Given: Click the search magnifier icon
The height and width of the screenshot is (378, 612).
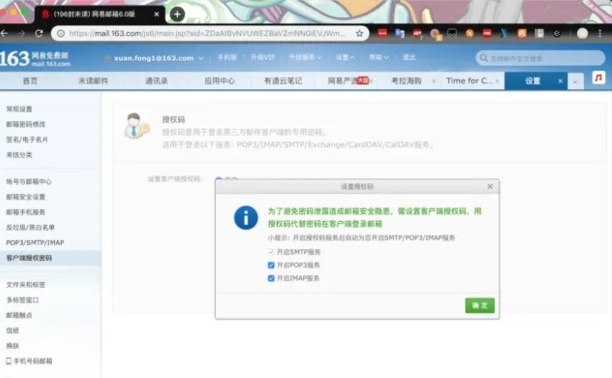Looking at the screenshot, I should (484, 58).
